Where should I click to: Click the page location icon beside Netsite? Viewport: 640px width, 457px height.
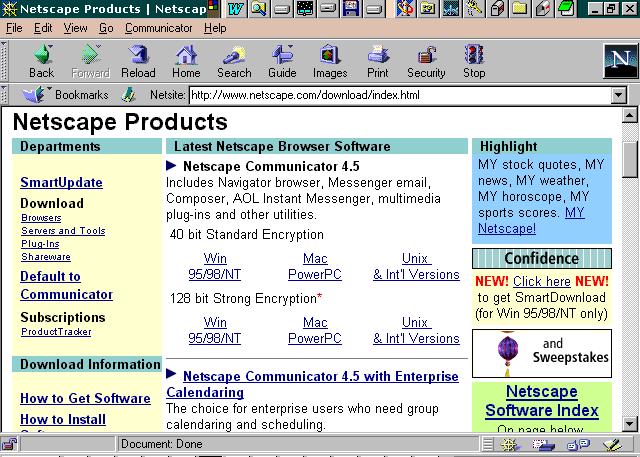(x=129, y=95)
